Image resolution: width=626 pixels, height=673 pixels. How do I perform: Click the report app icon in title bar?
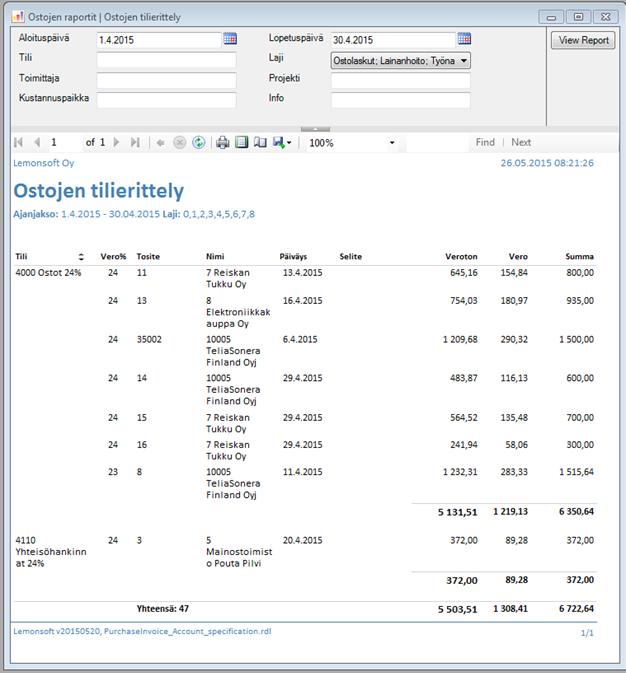[x=18, y=17]
